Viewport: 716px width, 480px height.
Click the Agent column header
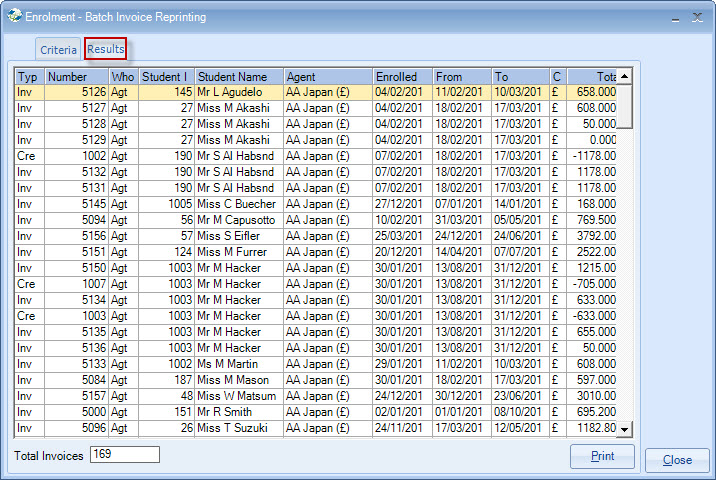click(x=327, y=76)
